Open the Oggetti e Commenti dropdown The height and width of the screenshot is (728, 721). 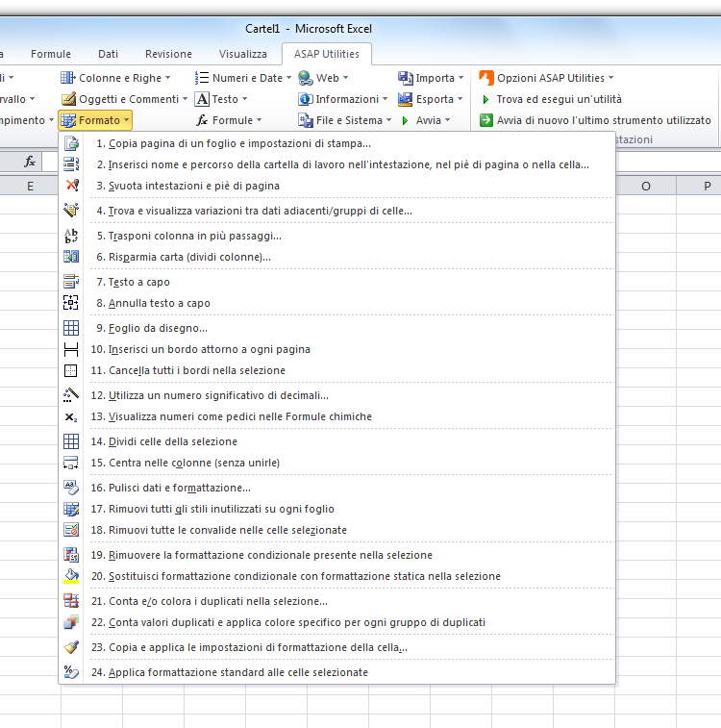coord(124,99)
